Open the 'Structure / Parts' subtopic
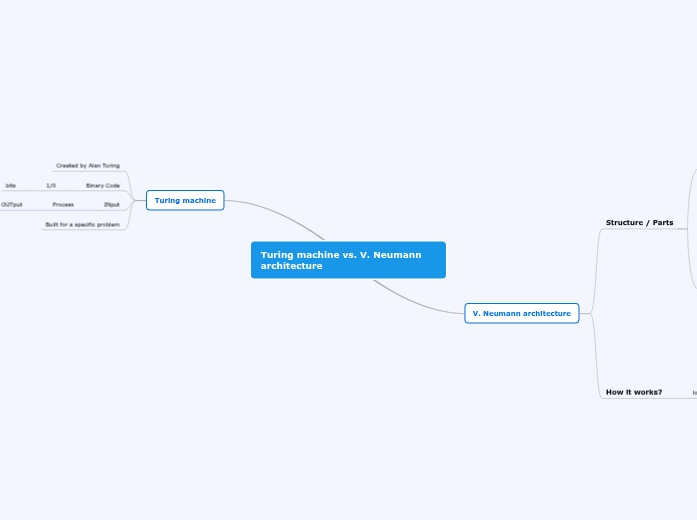The image size is (697, 520). pos(639,222)
